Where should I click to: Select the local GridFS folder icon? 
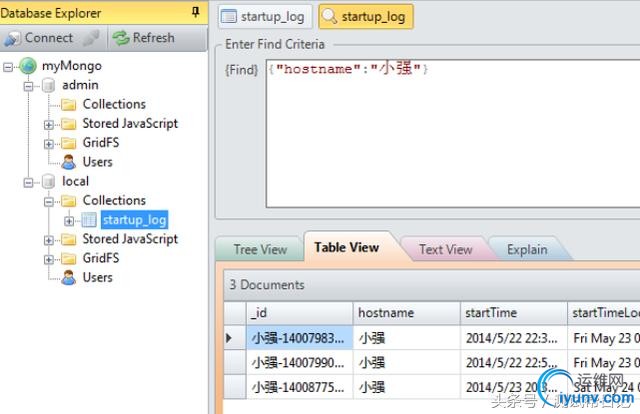click(x=69, y=258)
